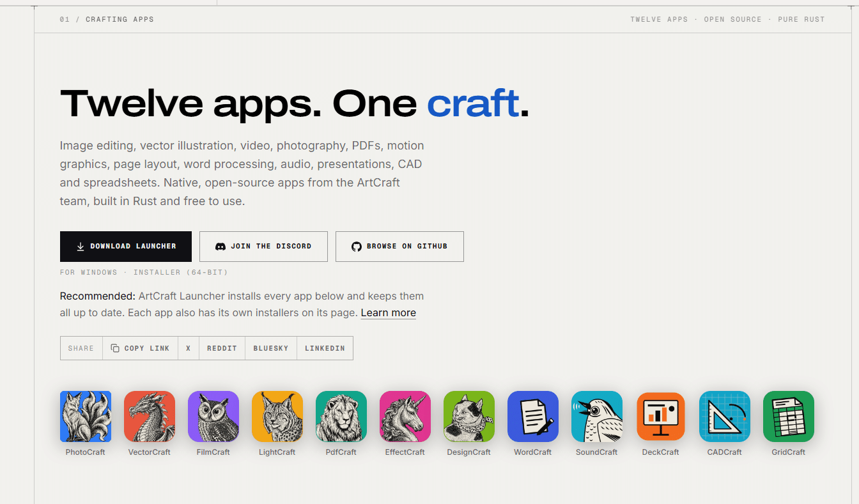Follow the Learn more link
Image resolution: width=859 pixels, height=504 pixels.
click(389, 313)
